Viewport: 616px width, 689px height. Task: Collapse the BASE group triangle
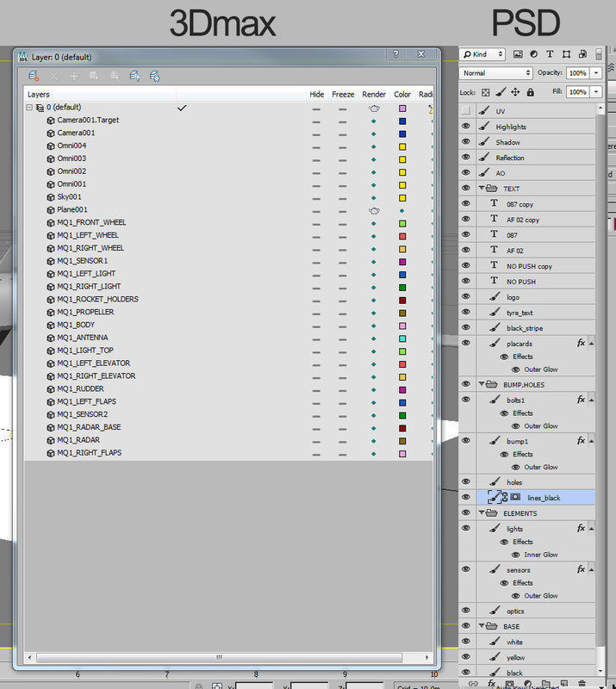tap(482, 625)
